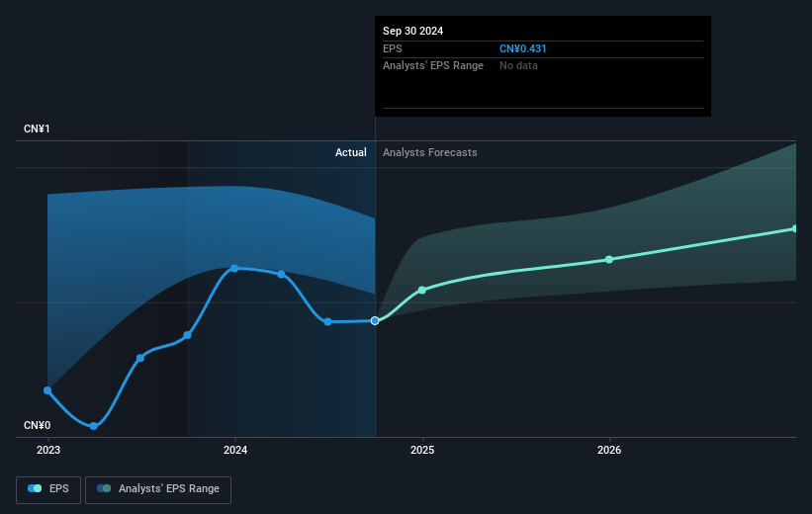
Task: Click the 2025 x-axis label
Action: tap(422, 451)
